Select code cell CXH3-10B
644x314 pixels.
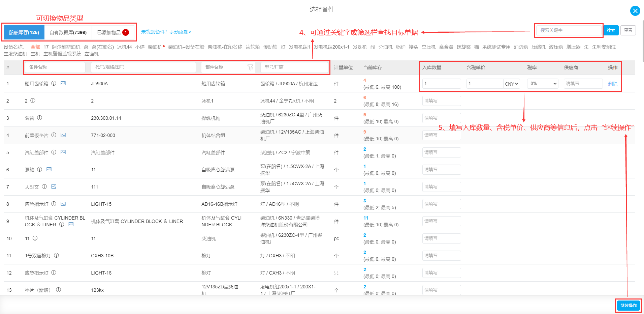102,256
